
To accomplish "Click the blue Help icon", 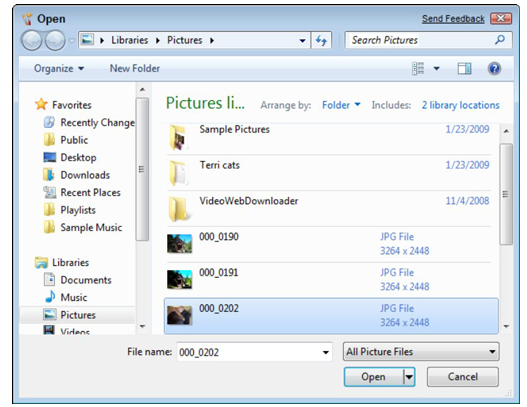I will [494, 69].
